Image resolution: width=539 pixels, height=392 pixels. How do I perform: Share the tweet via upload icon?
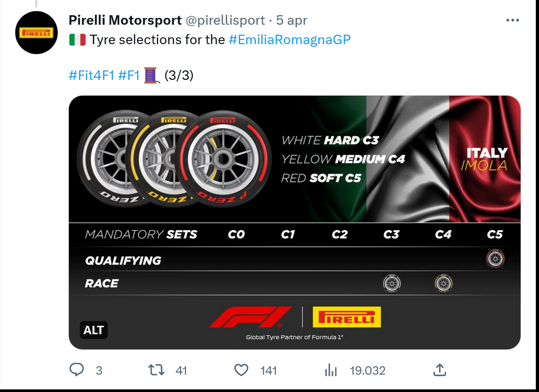(x=440, y=370)
